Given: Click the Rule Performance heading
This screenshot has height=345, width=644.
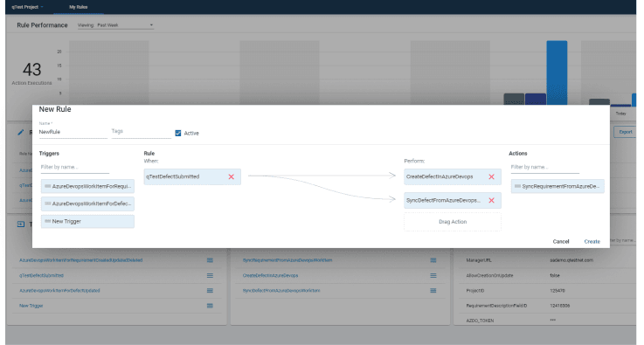Looking at the screenshot, I should pyautogui.click(x=42, y=25).
